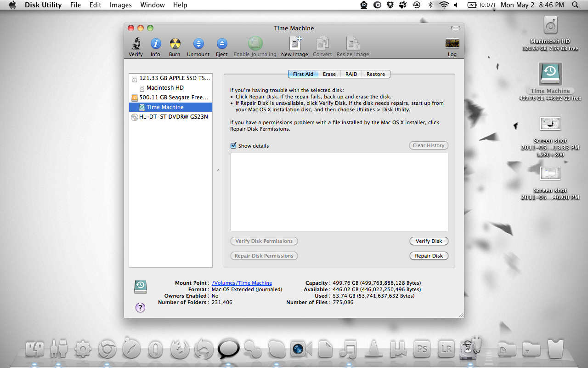The height and width of the screenshot is (368, 588).
Task: Open the Wi-Fi menu bar icon
Action: [x=444, y=5]
